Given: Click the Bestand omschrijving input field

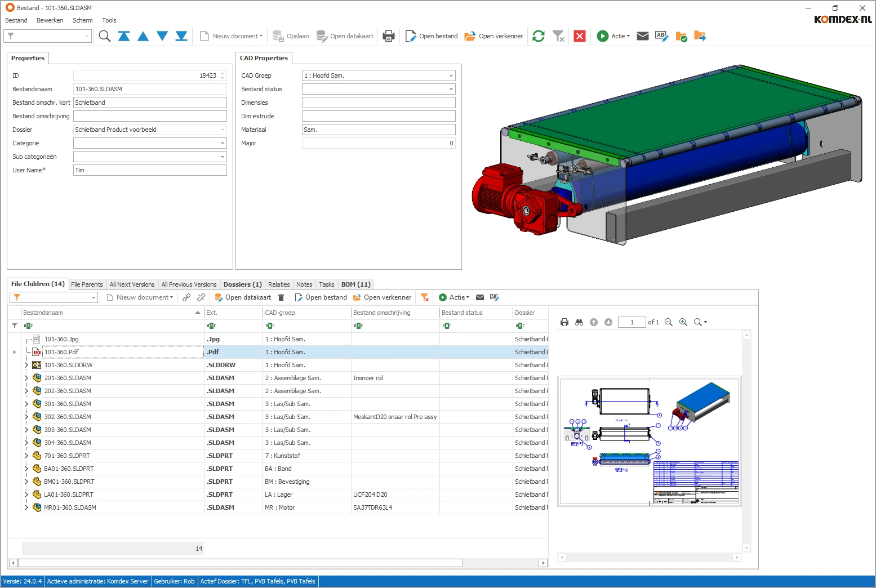Looking at the screenshot, I should (150, 116).
